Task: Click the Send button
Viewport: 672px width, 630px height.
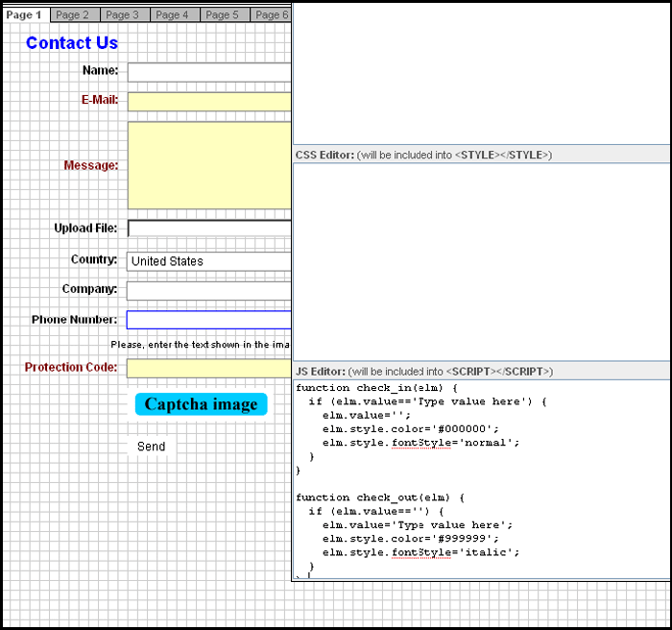Action: (x=152, y=447)
